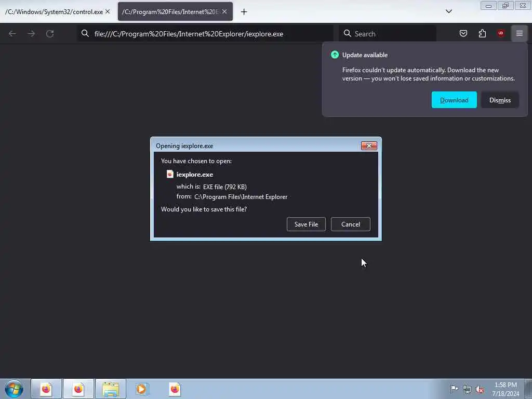Save the iexplore.exe file
The height and width of the screenshot is (399, 532).
tap(306, 224)
